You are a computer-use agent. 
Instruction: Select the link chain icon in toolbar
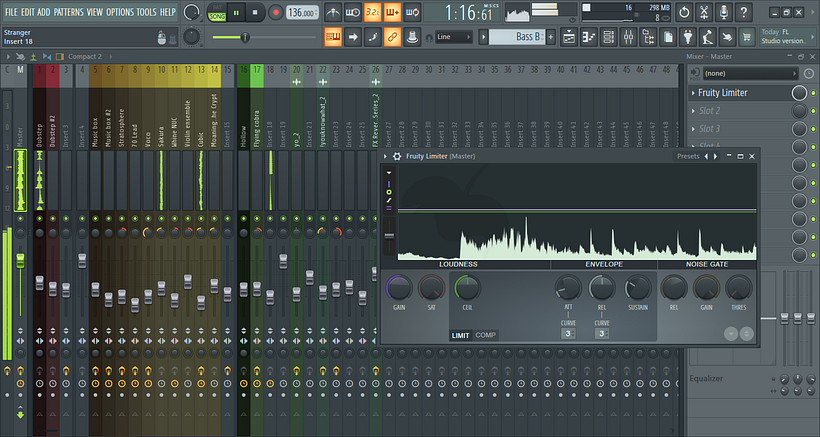coord(393,37)
